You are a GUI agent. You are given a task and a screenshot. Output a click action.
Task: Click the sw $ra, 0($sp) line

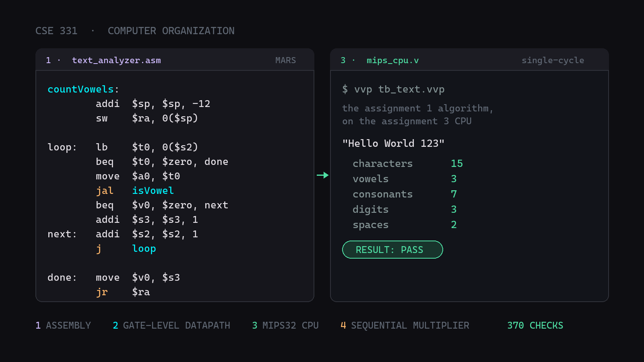(x=147, y=118)
